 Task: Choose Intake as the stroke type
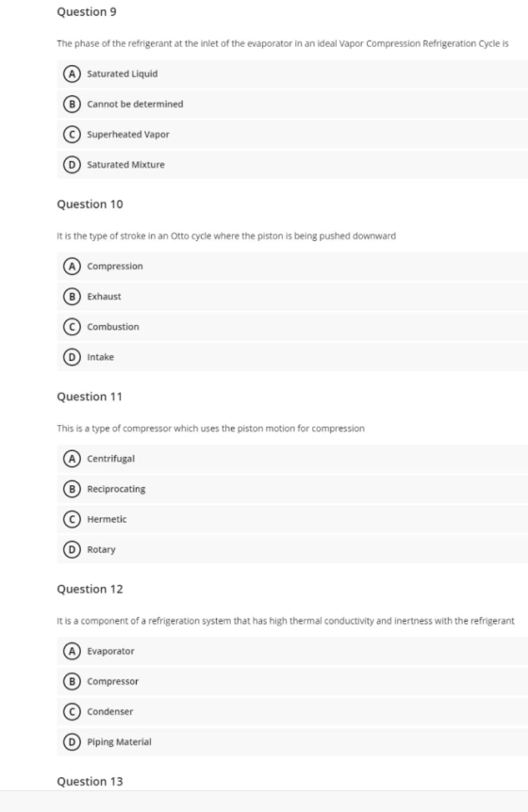coord(292,357)
